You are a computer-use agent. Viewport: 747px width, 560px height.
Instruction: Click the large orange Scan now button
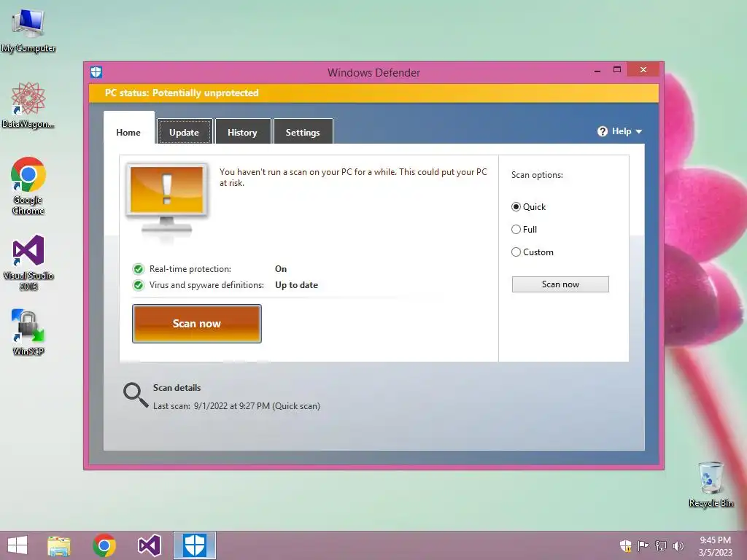(197, 324)
